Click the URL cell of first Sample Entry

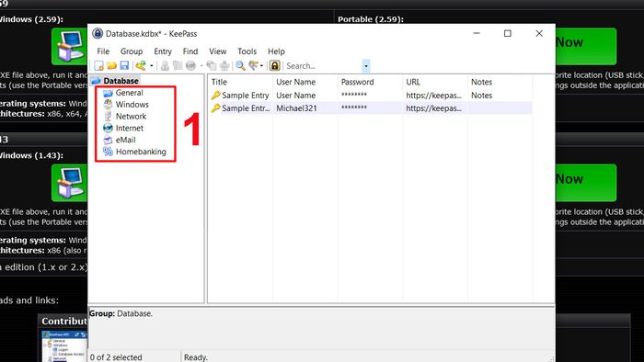coord(433,96)
